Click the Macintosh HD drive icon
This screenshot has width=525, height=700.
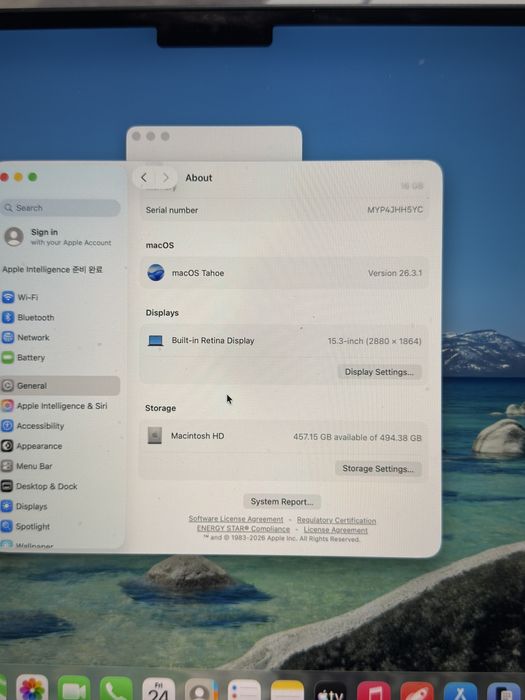(x=154, y=435)
